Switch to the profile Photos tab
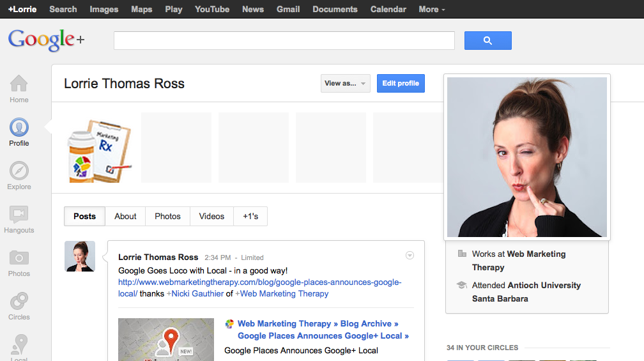The height and width of the screenshot is (361, 644). [167, 216]
